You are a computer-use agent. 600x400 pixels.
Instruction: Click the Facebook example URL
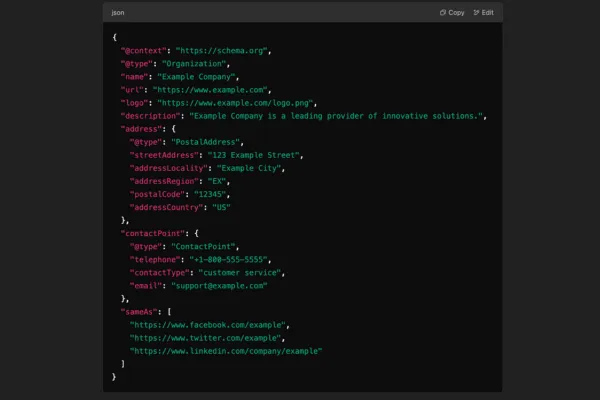[x=208, y=325]
